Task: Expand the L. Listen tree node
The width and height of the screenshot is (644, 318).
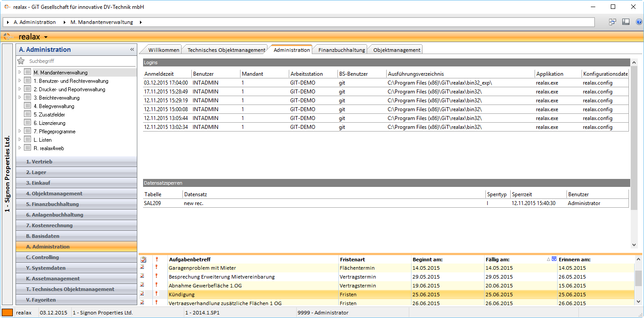Action: (x=19, y=140)
